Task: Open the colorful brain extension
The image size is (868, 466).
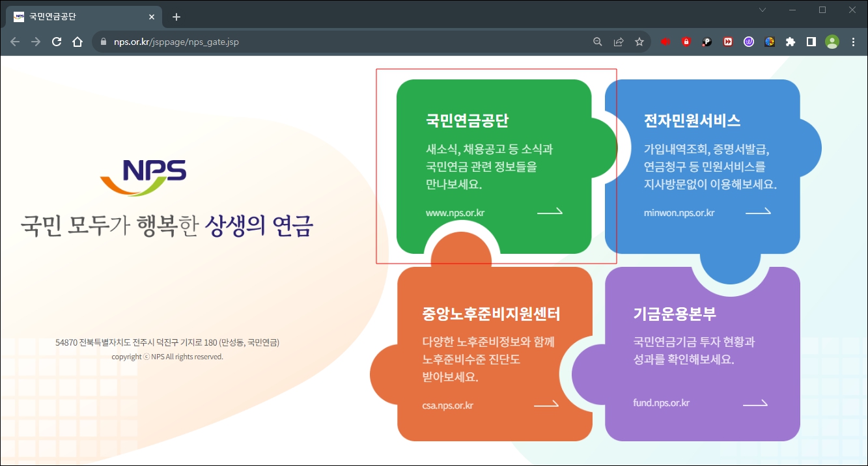Action: pyautogui.click(x=770, y=42)
